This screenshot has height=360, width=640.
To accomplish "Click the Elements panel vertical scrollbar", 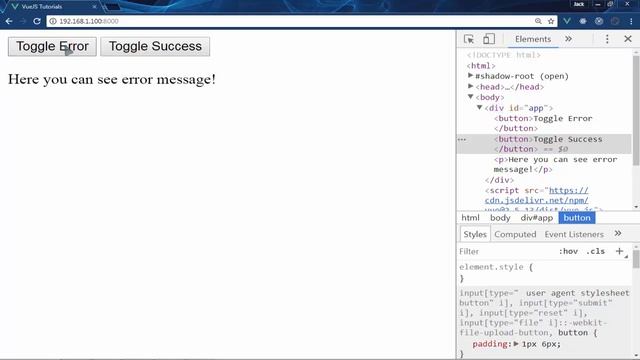I will click(x=636, y=110).
